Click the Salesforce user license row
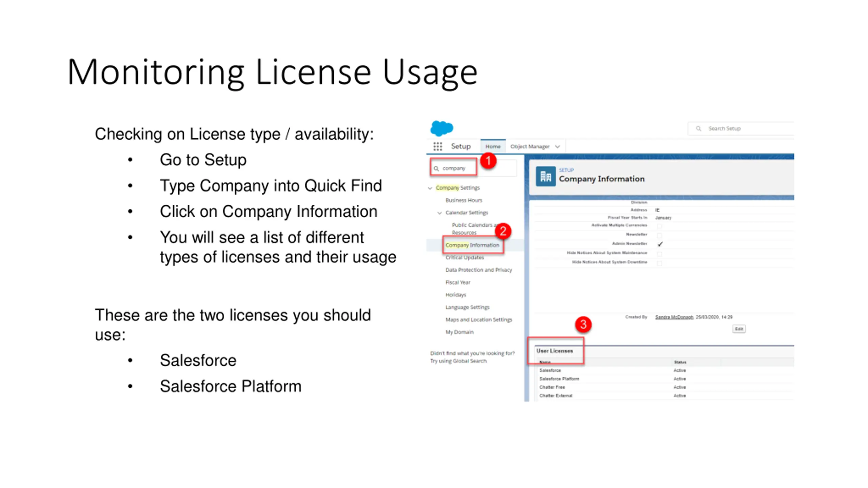The height and width of the screenshot is (488, 868). pyautogui.click(x=665, y=370)
